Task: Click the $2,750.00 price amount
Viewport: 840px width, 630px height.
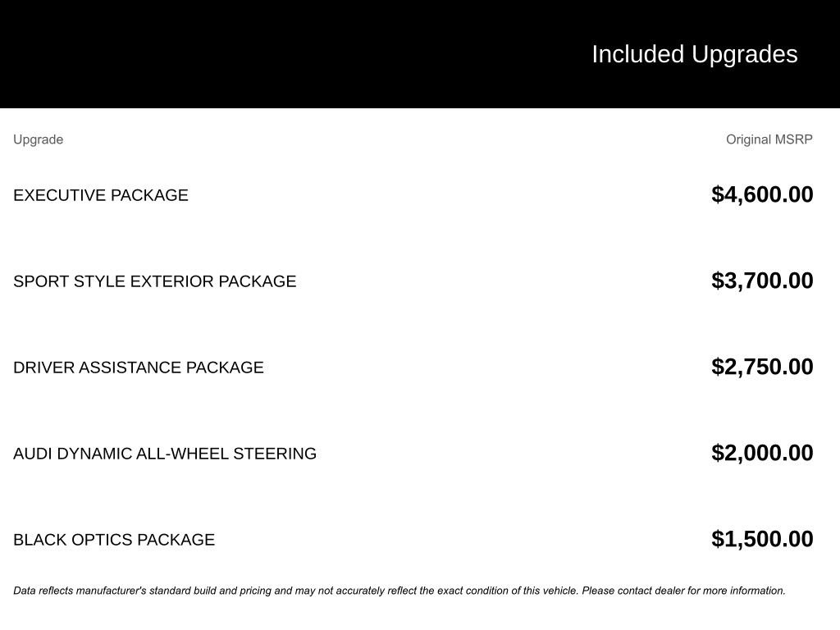Action: click(762, 367)
